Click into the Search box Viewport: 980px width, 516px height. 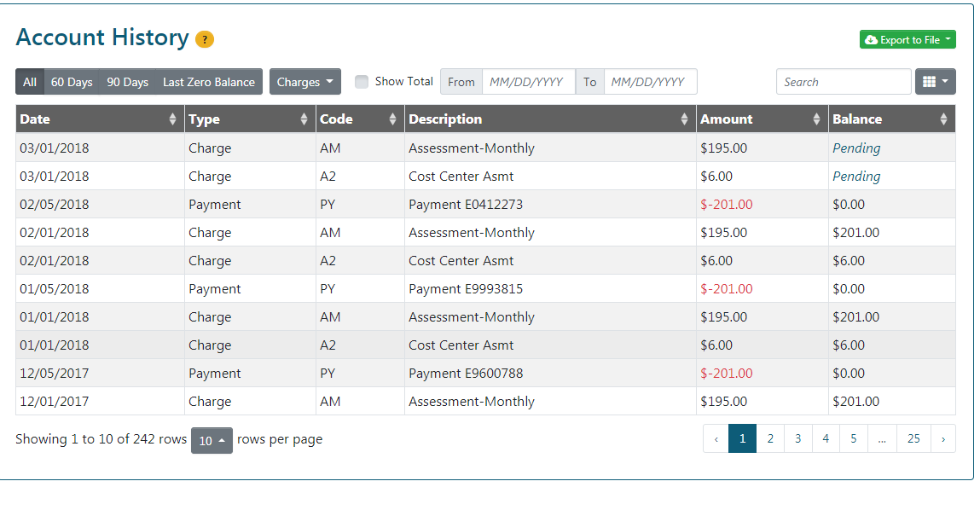844,82
